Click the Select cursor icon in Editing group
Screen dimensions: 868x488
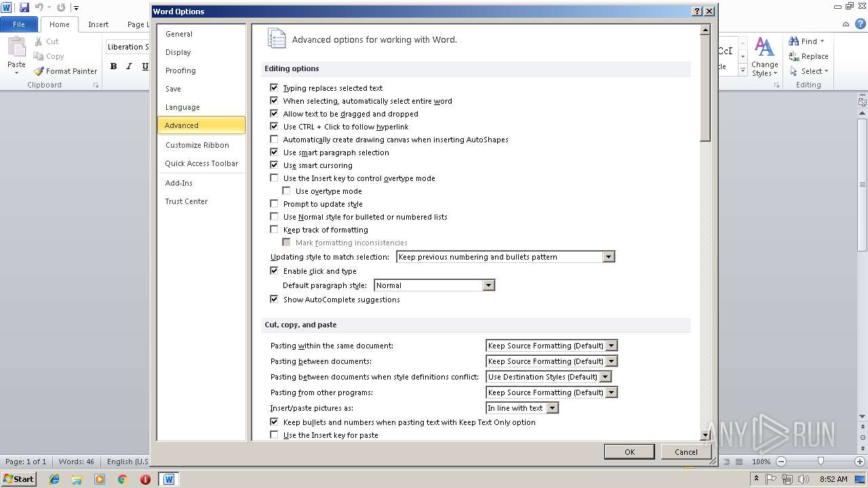pos(794,71)
